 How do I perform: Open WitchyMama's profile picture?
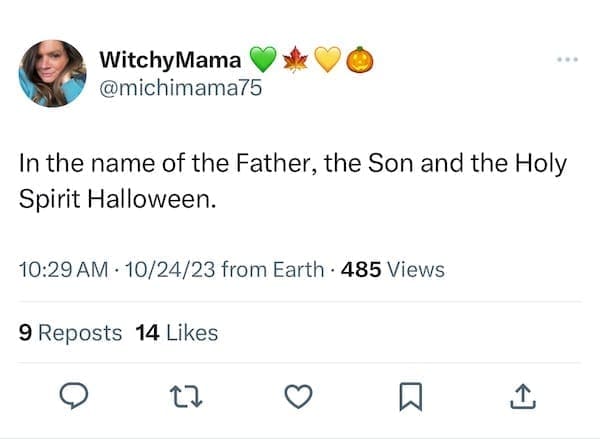point(52,73)
